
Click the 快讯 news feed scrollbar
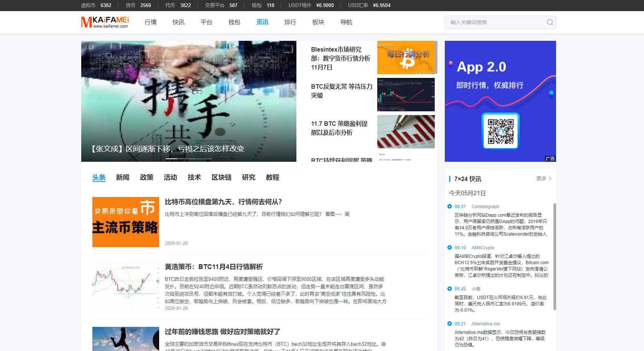(555, 256)
